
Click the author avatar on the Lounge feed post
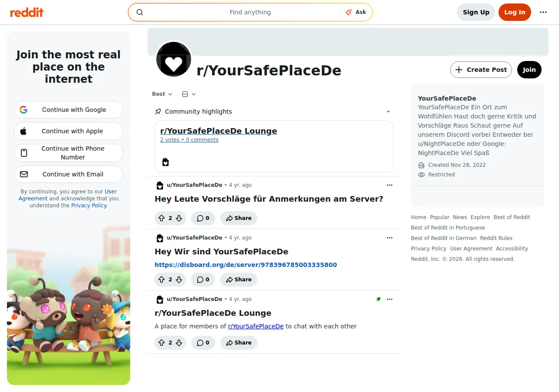[160, 299]
